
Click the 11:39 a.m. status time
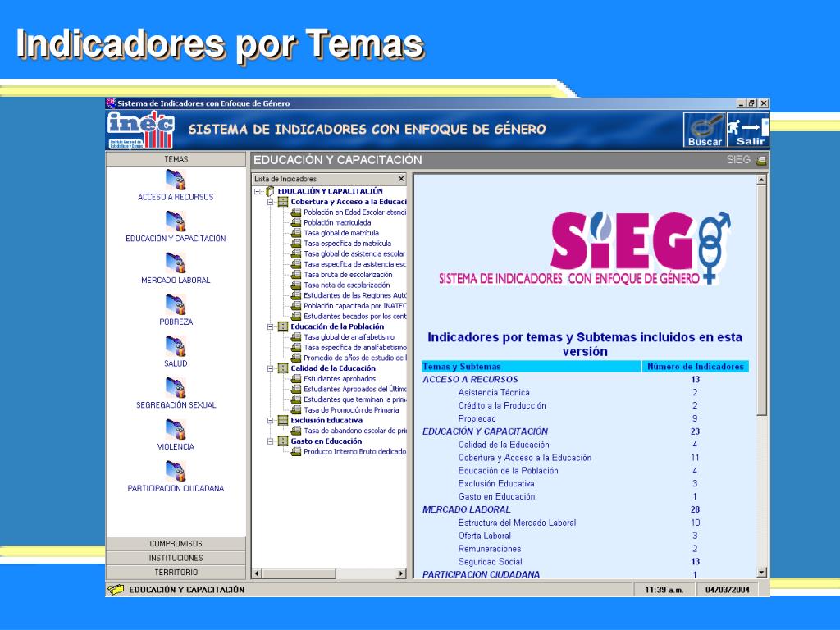(664, 591)
